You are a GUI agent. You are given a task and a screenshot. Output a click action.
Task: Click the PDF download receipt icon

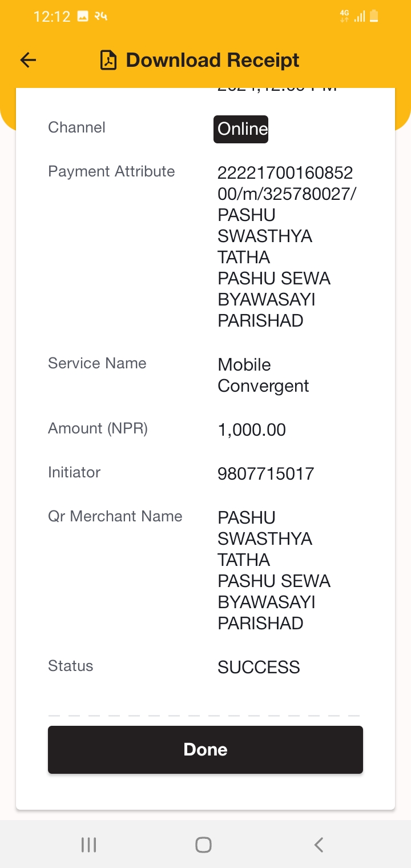click(108, 60)
